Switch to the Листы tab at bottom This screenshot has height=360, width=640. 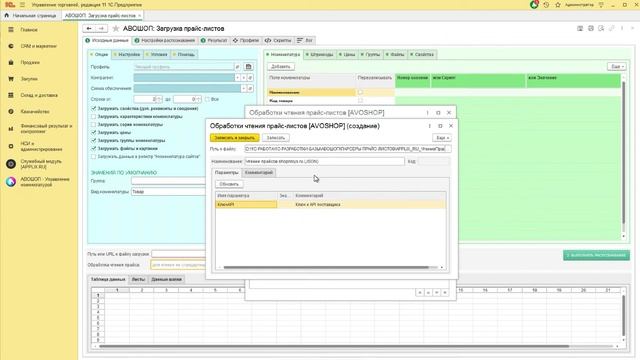pyautogui.click(x=138, y=280)
